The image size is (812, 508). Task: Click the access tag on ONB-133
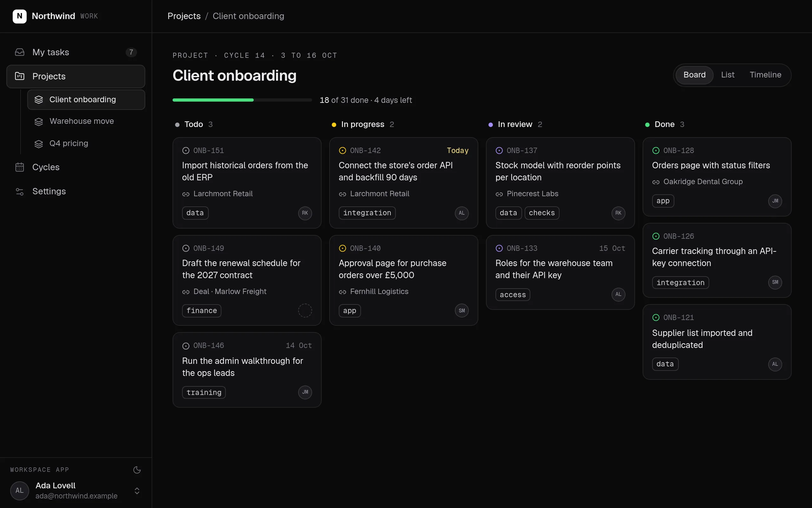(512, 295)
